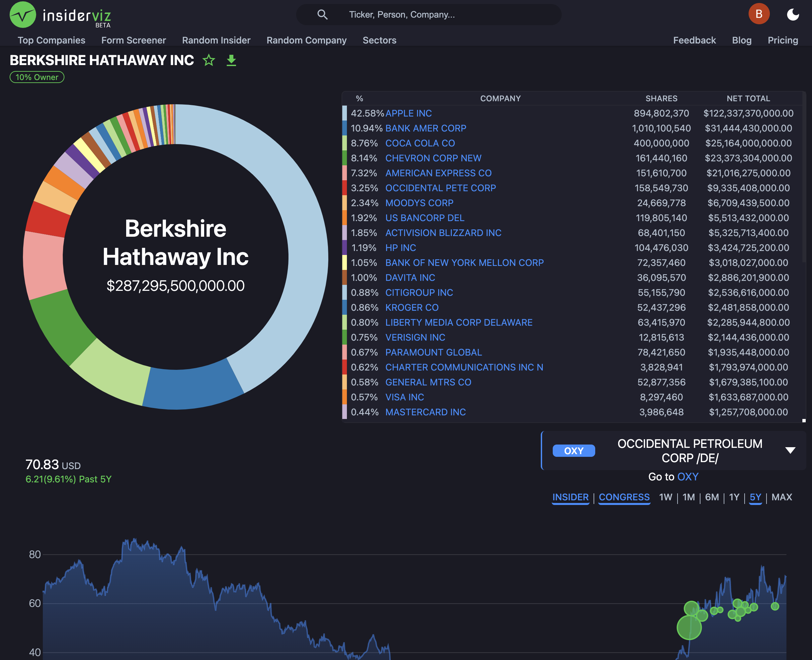Open the Feedback link
Image resolution: width=812 pixels, height=660 pixels.
point(694,40)
